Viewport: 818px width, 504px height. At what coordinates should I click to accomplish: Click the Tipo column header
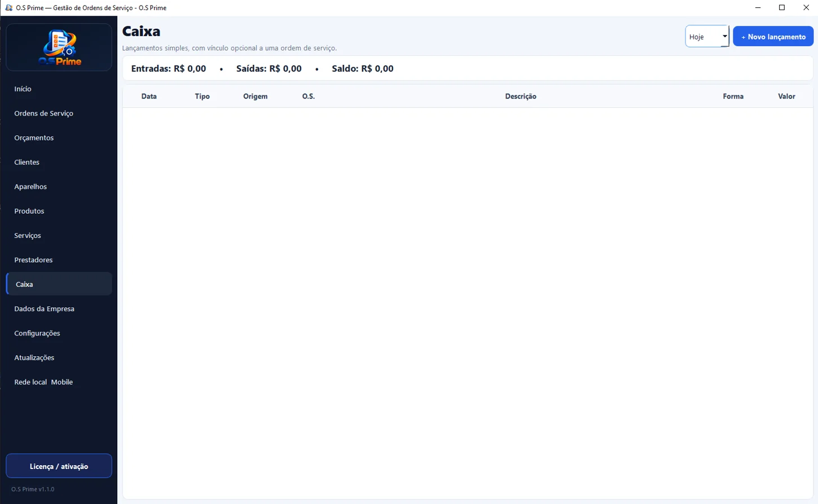(x=202, y=96)
